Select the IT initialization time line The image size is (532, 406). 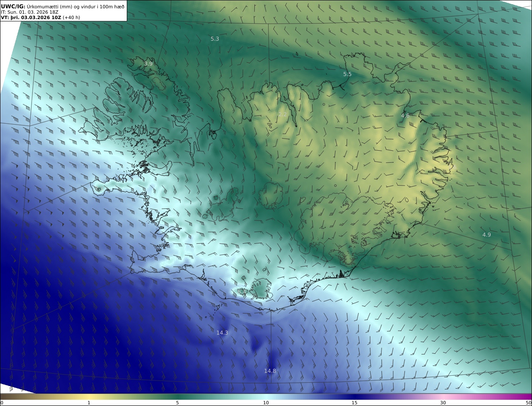pos(30,12)
